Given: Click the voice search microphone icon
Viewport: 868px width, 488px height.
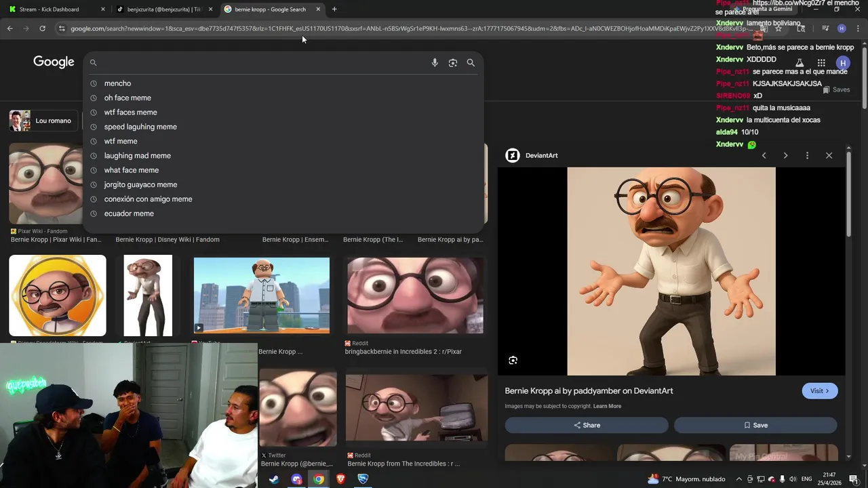Looking at the screenshot, I should click(x=435, y=62).
